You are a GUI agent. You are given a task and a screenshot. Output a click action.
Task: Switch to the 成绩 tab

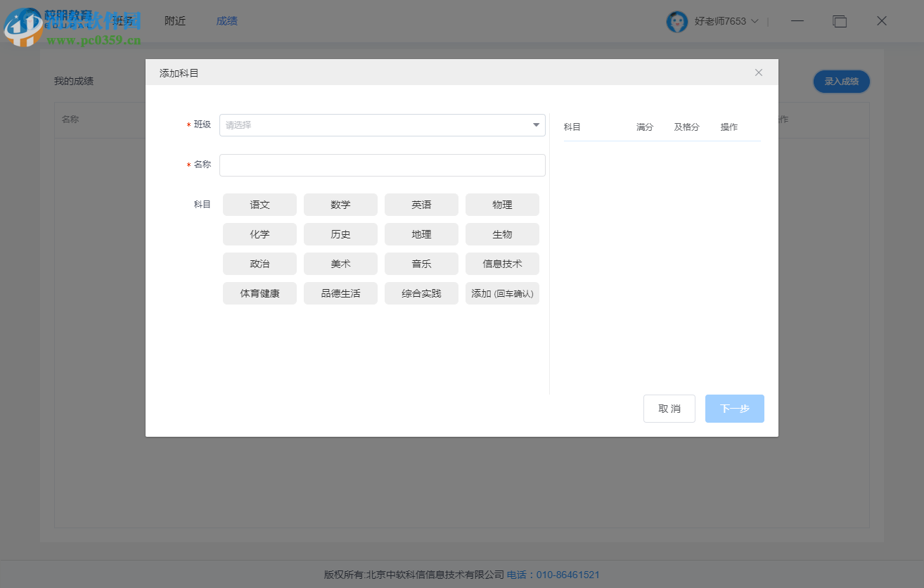pyautogui.click(x=226, y=21)
